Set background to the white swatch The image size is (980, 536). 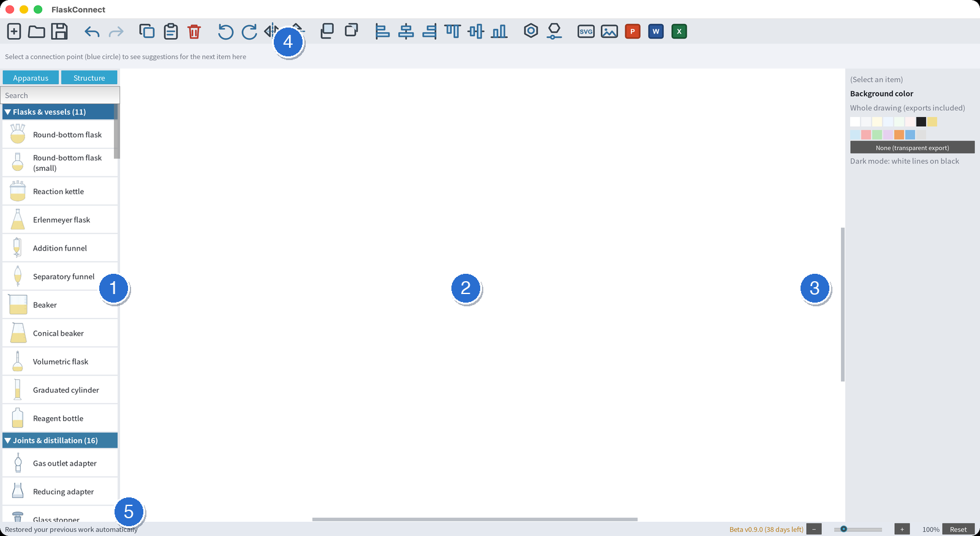pos(855,122)
